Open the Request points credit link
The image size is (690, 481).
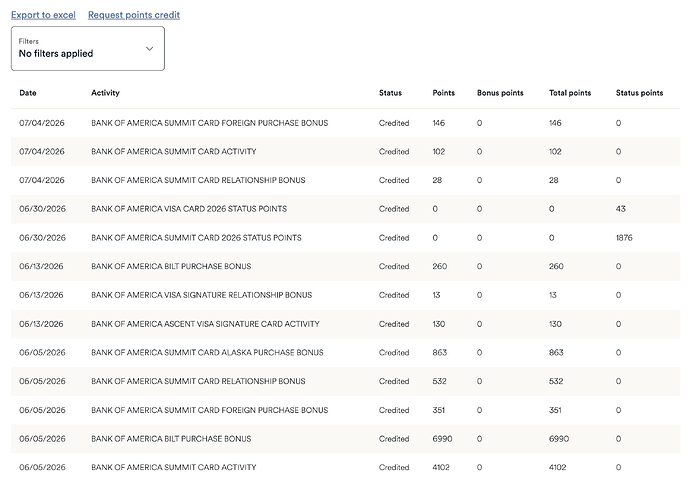134,15
